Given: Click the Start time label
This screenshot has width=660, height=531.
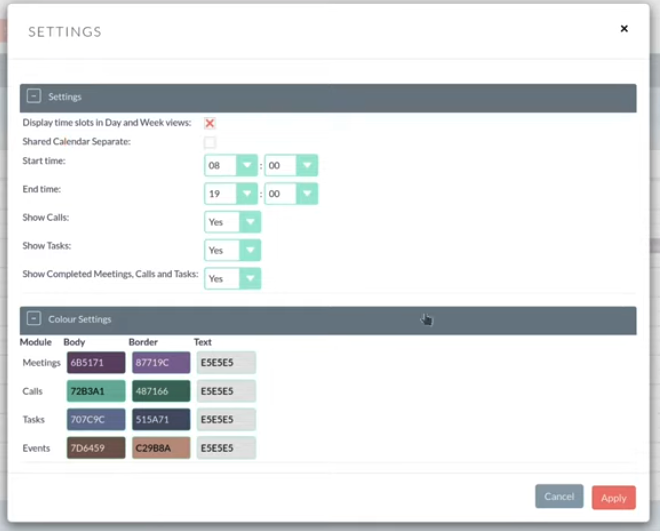Looking at the screenshot, I should coord(44,161).
